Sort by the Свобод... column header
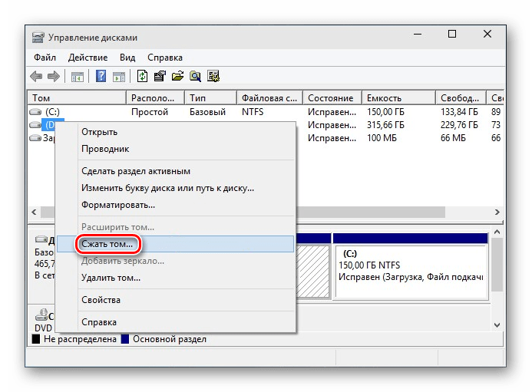The width and height of the screenshot is (532, 392). click(x=461, y=98)
